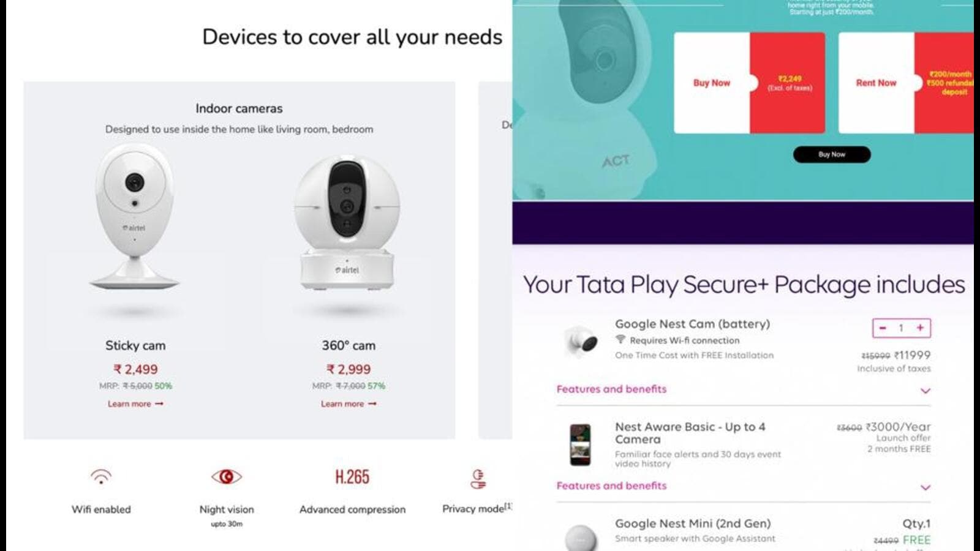
Task: Click the Google Nest Mini speaker image
Action: click(581, 538)
